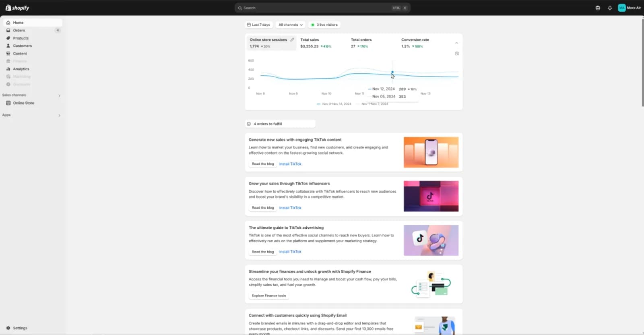The image size is (644, 335).
Task: Click the TikTok influencers card thumbnail
Action: tap(431, 196)
